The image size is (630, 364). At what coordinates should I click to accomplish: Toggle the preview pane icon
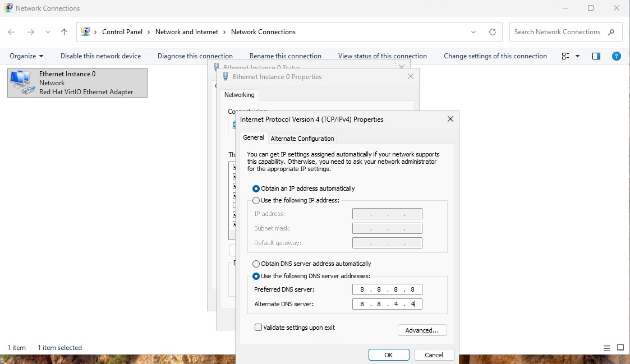click(x=596, y=56)
